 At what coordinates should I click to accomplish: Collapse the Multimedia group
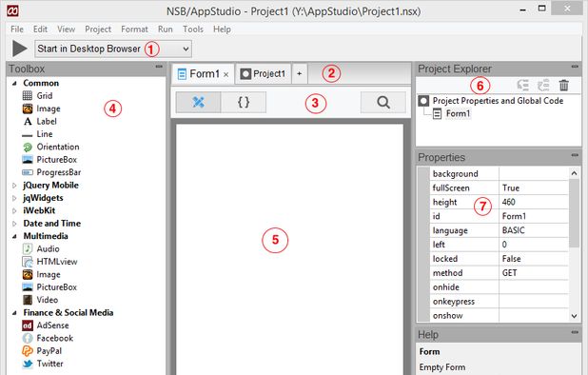tap(14, 236)
